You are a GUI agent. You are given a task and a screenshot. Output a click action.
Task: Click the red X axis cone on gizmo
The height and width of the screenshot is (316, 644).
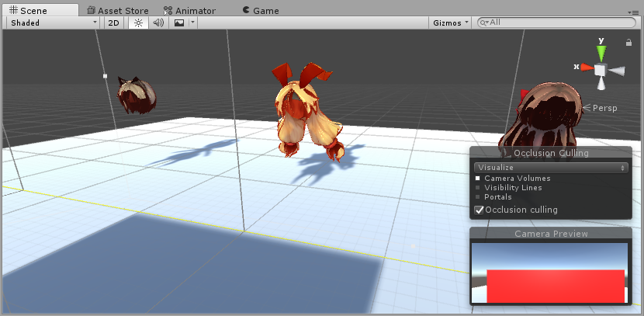coord(586,67)
